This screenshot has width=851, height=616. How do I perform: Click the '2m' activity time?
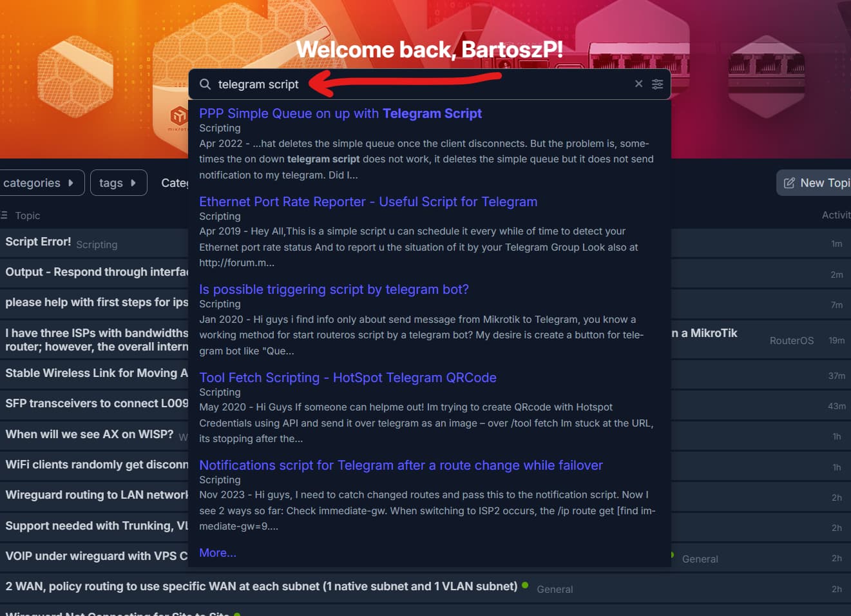coord(837,274)
